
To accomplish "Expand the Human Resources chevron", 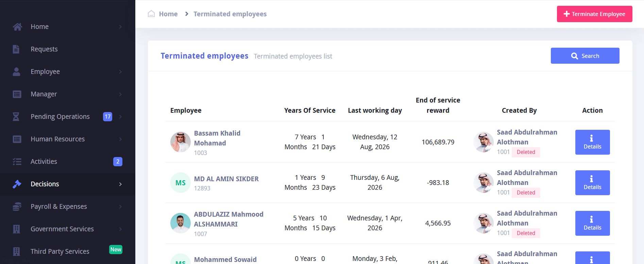I will click(120, 139).
